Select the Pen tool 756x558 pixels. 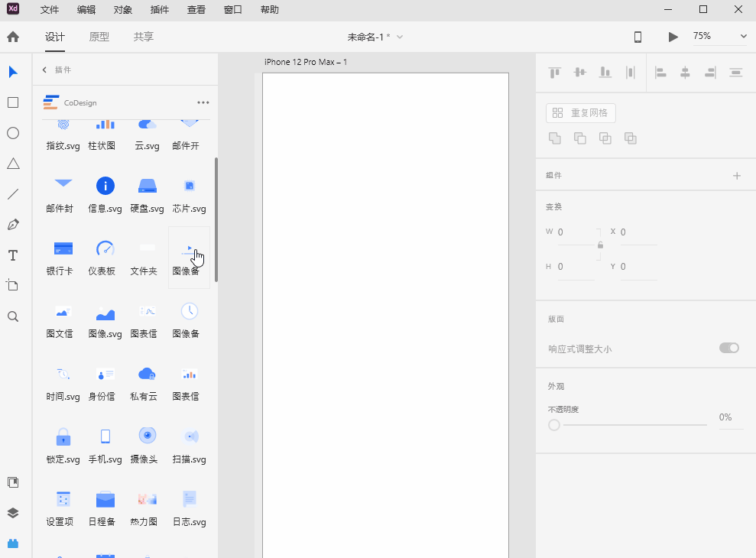13,225
